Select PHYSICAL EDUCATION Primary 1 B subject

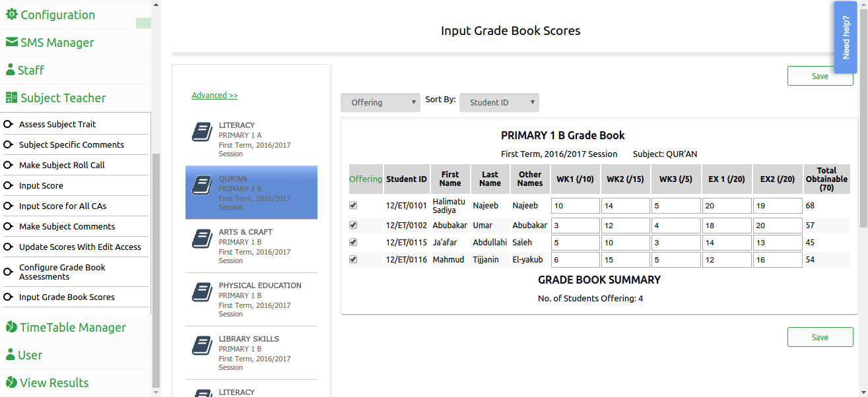click(x=251, y=299)
